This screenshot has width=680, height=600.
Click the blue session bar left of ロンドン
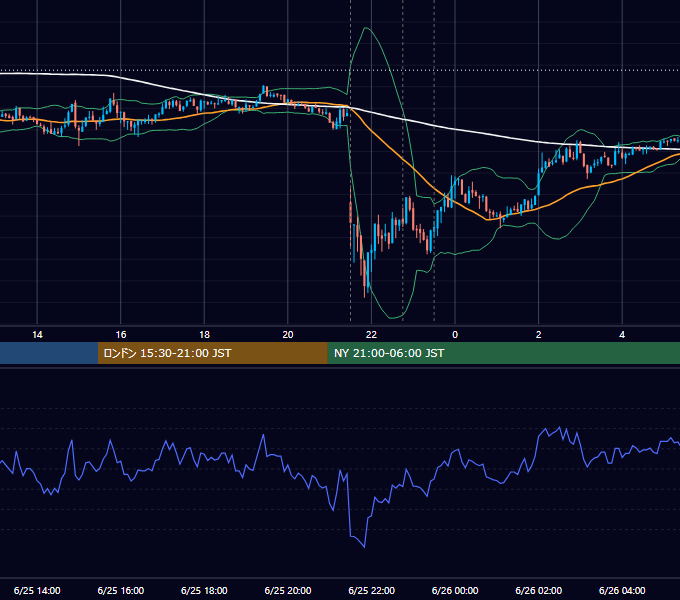click(x=49, y=353)
